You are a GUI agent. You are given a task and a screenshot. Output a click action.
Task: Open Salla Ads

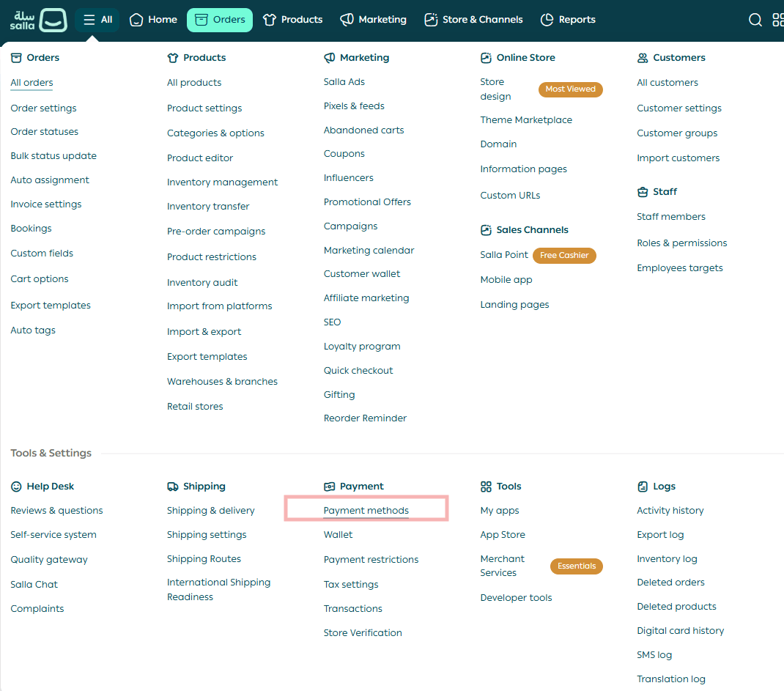coord(344,81)
